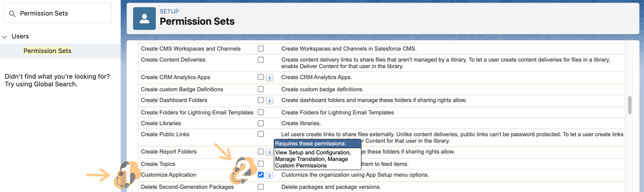Click the Permission Sets header user icon
Image resolution: width=644 pixels, height=192 pixels.
click(x=144, y=18)
